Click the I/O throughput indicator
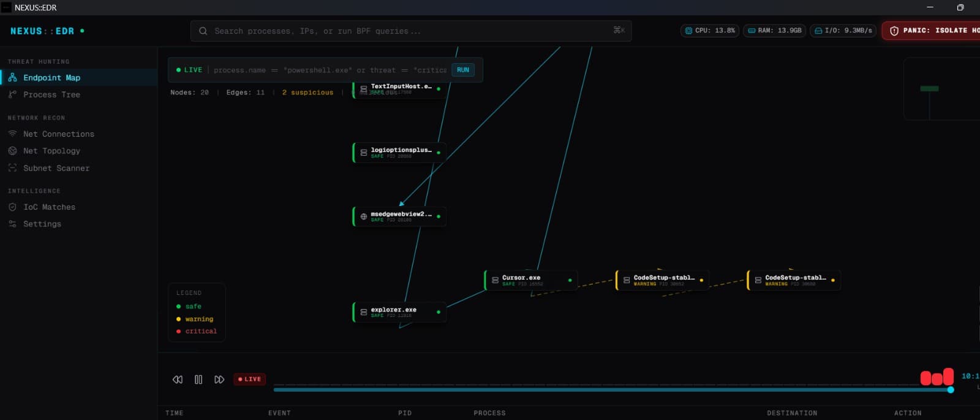This screenshot has width=980, height=420. pos(843,30)
